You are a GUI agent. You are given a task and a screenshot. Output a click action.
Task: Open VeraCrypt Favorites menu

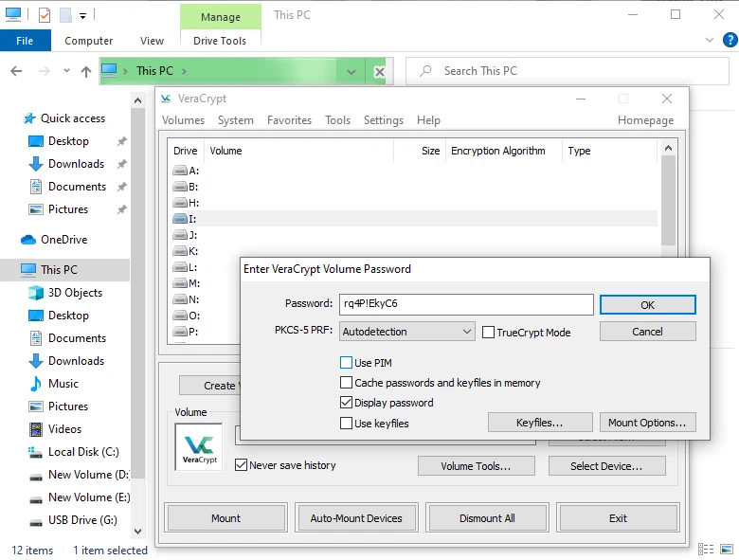pyautogui.click(x=289, y=120)
